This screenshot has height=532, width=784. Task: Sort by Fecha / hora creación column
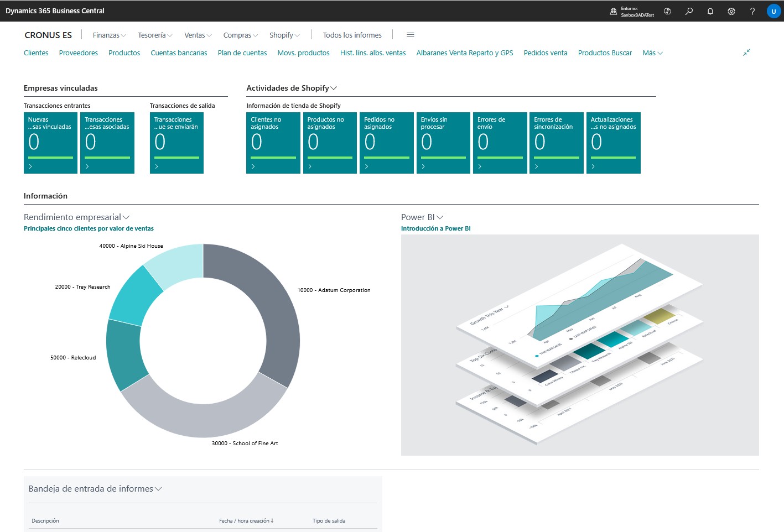point(246,521)
